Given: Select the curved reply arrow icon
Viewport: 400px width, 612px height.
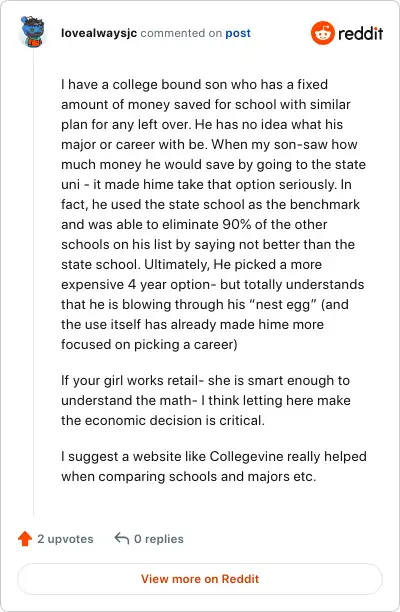Looking at the screenshot, I should 121,538.
